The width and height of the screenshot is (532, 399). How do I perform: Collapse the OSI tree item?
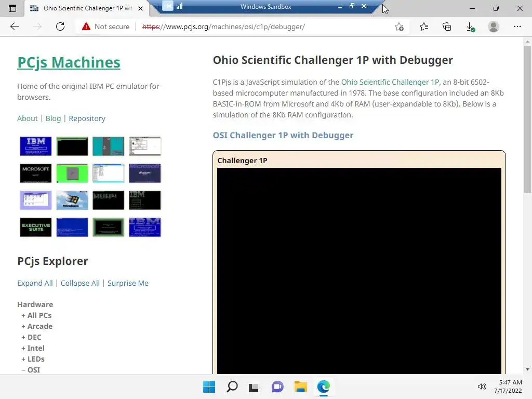click(31, 369)
